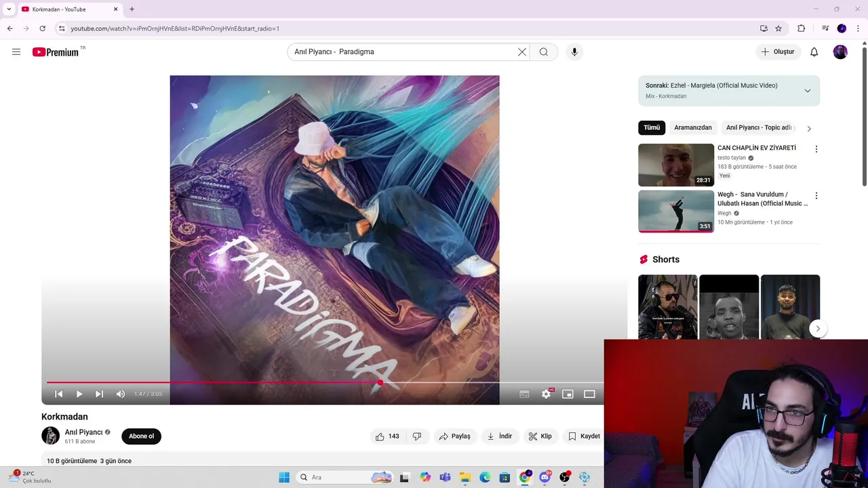The width and height of the screenshot is (868, 488).
Task: Open Chrome three-dot menu
Action: pos(859,28)
